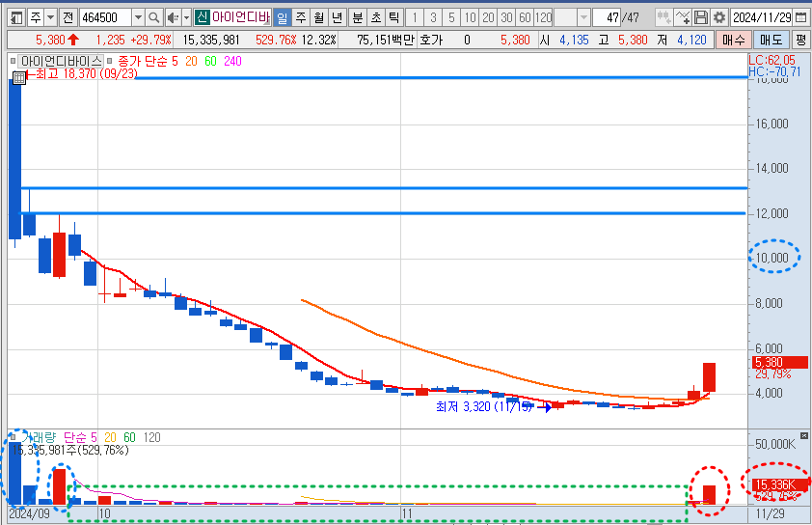Open the dropdown beside the speaker icon
The image size is (812, 525).
coord(186,18)
